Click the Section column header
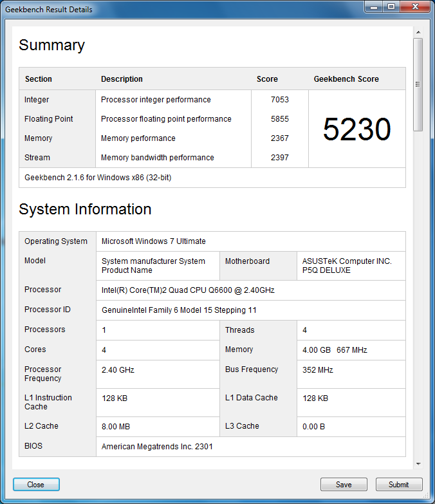Viewport: 435px width, 504px height. click(x=38, y=79)
